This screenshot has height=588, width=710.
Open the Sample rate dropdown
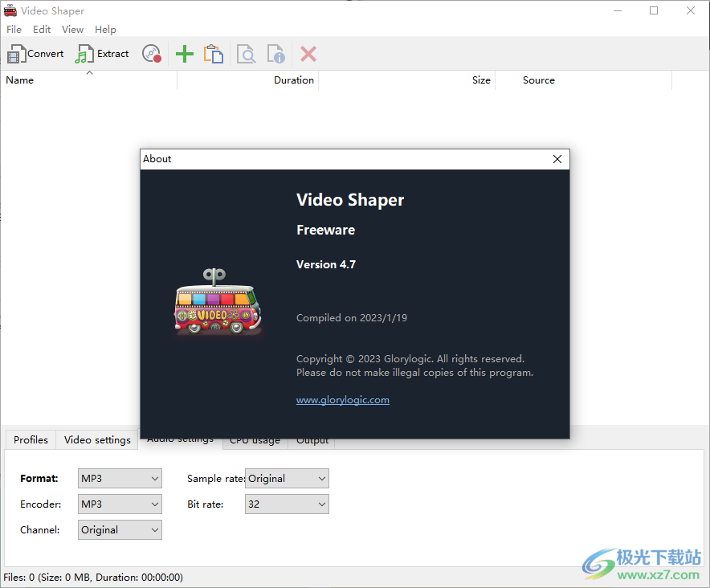pos(287,479)
